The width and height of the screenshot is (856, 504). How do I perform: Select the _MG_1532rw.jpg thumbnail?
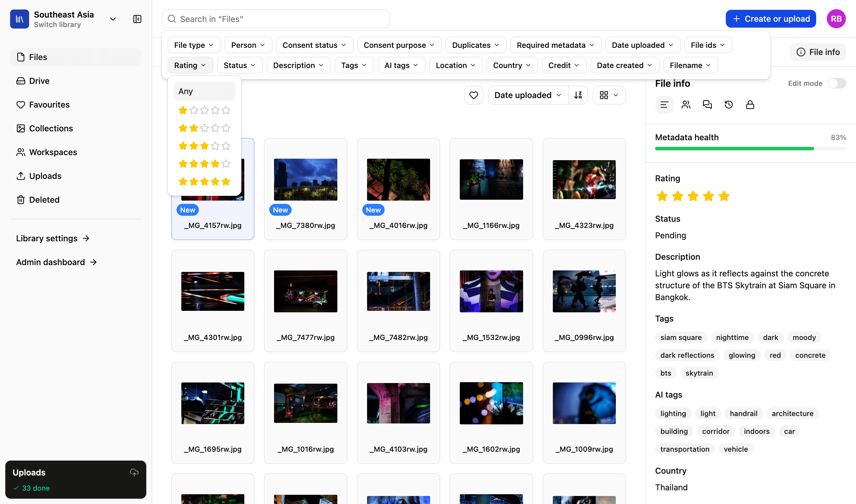491,292
